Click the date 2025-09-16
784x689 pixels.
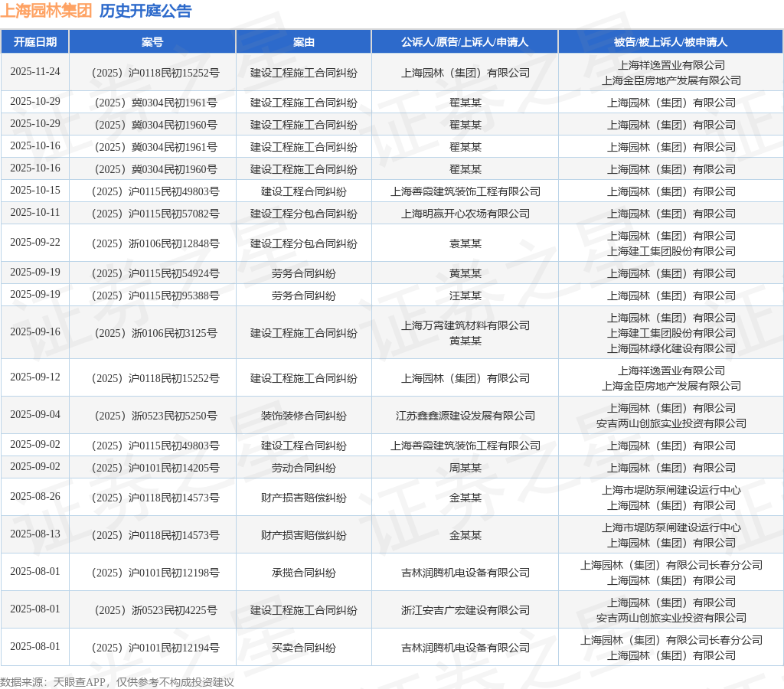click(35, 332)
